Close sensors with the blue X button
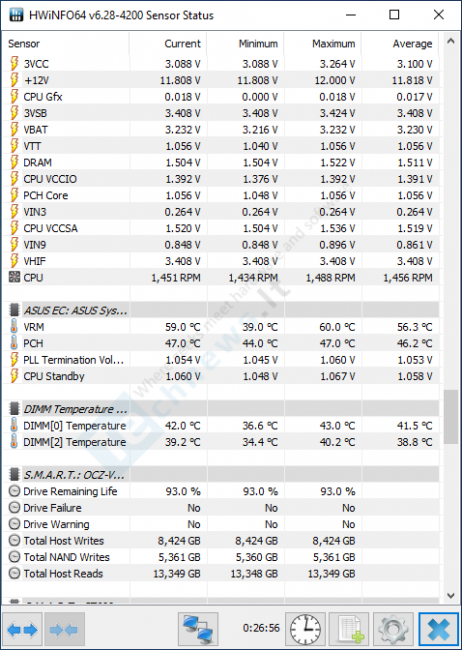 pyautogui.click(x=438, y=630)
